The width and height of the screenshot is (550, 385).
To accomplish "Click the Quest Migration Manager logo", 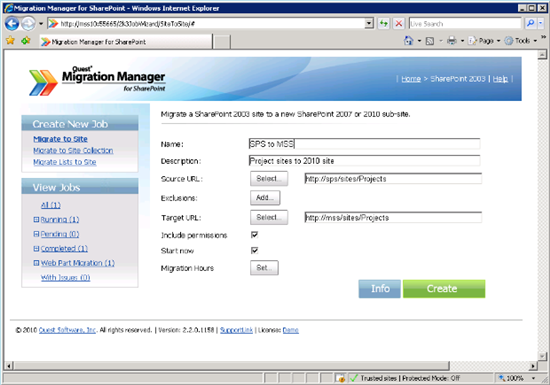I will click(97, 80).
